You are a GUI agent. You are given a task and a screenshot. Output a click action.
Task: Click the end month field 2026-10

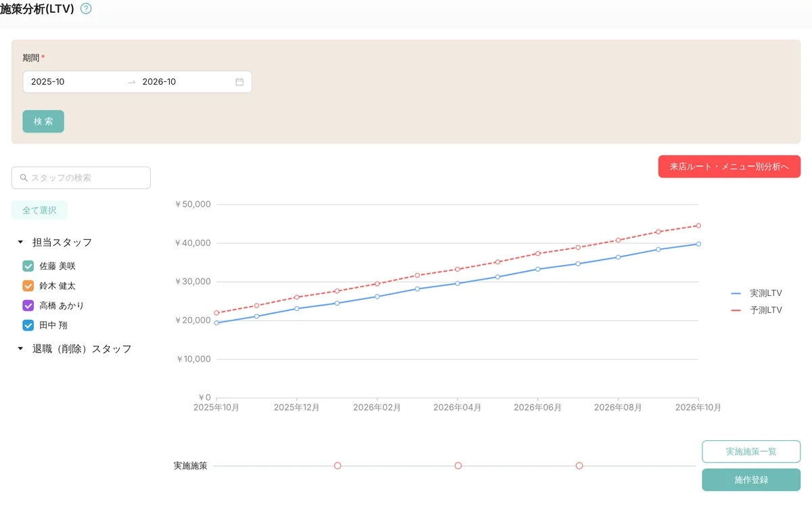pyautogui.click(x=186, y=82)
